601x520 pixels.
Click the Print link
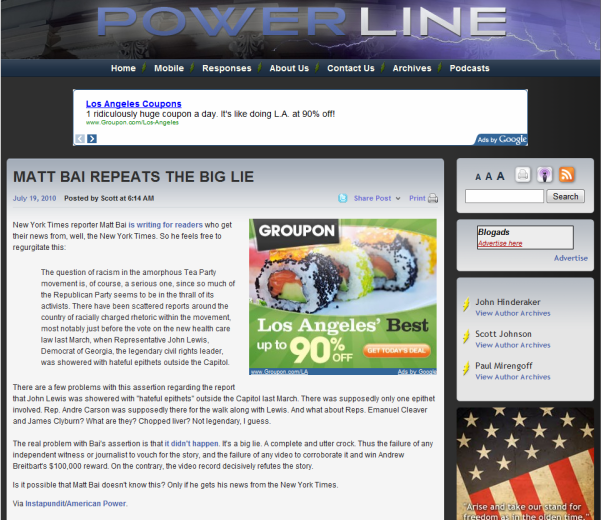click(417, 198)
